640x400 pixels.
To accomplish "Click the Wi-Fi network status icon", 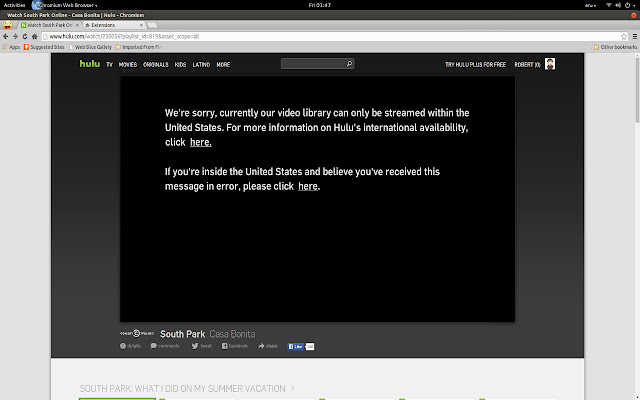I will pos(609,5).
